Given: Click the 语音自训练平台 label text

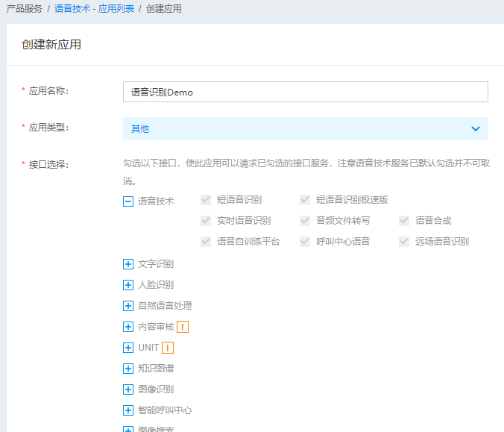Looking at the screenshot, I should 248,242.
